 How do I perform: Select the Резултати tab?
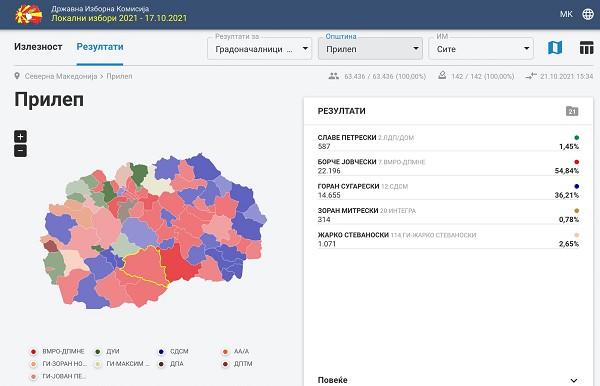[x=100, y=47]
